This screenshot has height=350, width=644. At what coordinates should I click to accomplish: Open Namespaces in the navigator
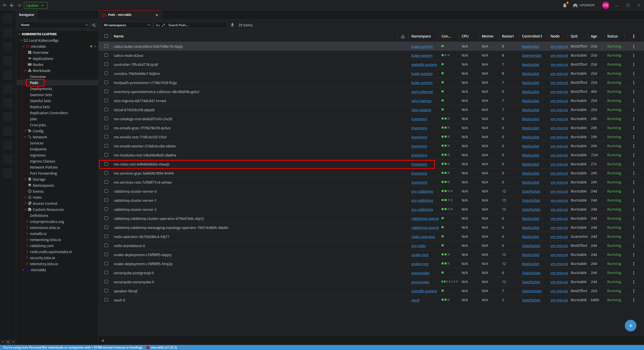[43, 185]
